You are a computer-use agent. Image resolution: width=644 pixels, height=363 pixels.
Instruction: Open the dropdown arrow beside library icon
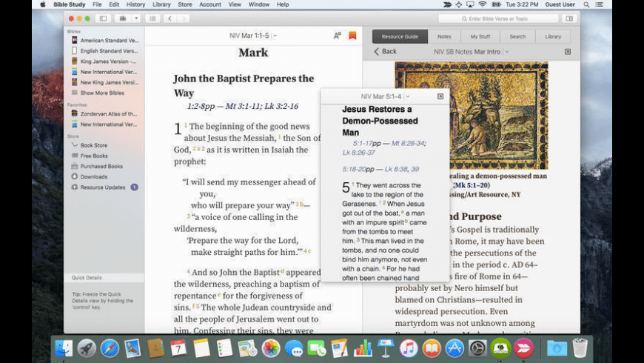click(136, 19)
